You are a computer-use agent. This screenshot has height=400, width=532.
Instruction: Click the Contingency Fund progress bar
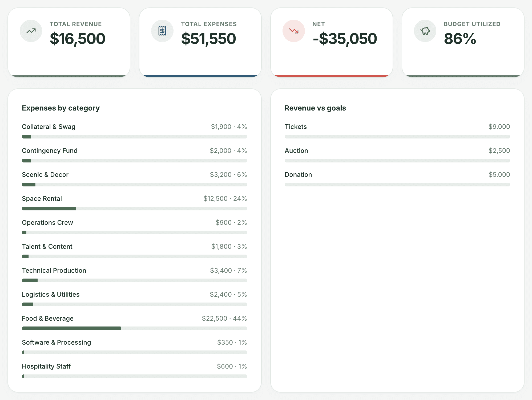[135, 161]
